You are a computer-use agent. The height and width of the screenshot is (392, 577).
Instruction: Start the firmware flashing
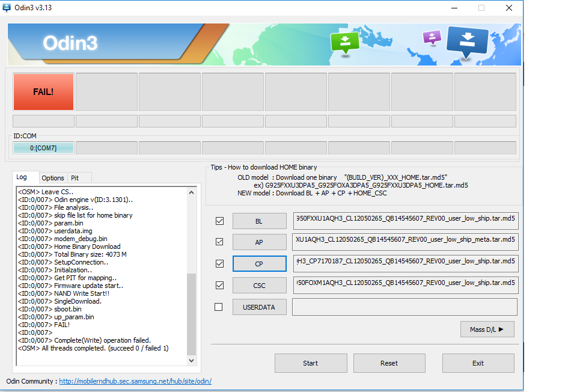311,363
